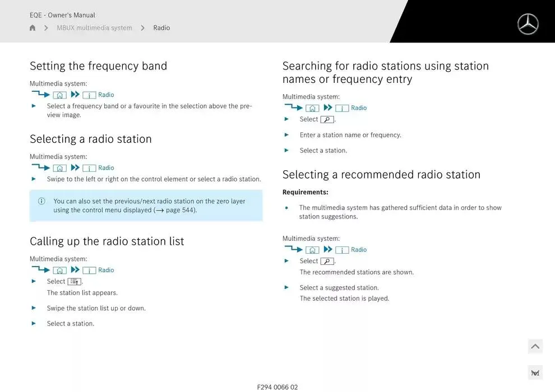Viewport: 555px width, 392px height.
Task: Click the EQE - Owner's Manual title
Action: pos(62,15)
